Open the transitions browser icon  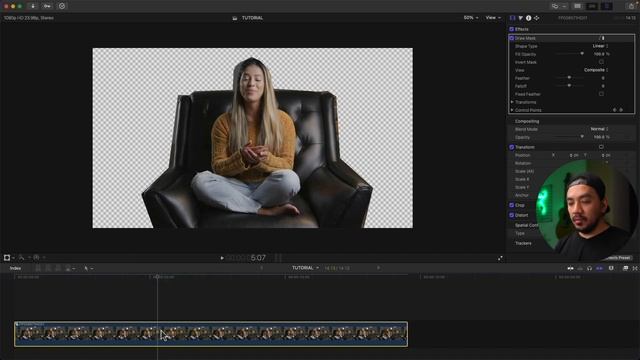point(635,268)
